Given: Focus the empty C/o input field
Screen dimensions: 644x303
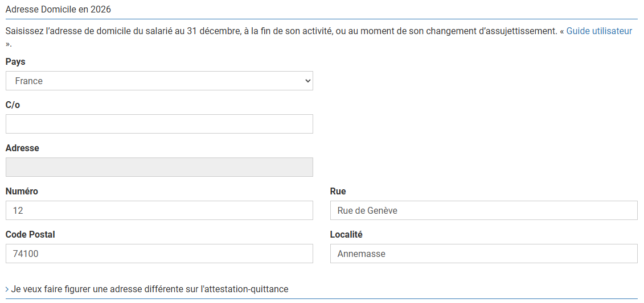Looking at the screenshot, I should click(x=159, y=124).
